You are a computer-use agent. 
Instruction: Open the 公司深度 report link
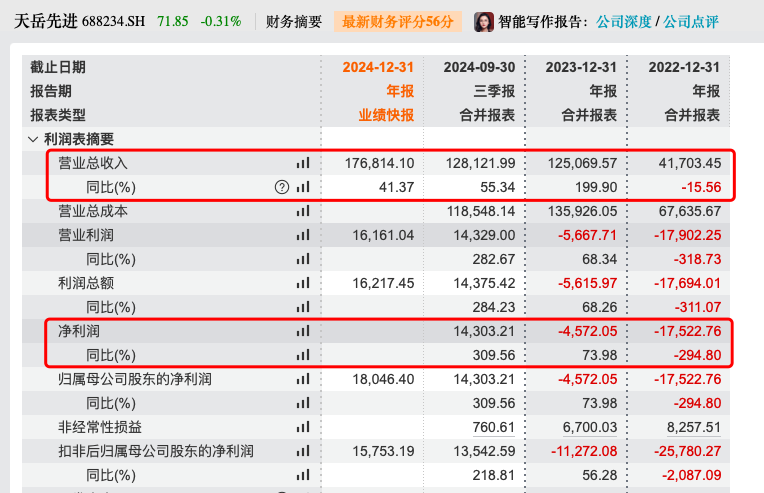tap(623, 21)
